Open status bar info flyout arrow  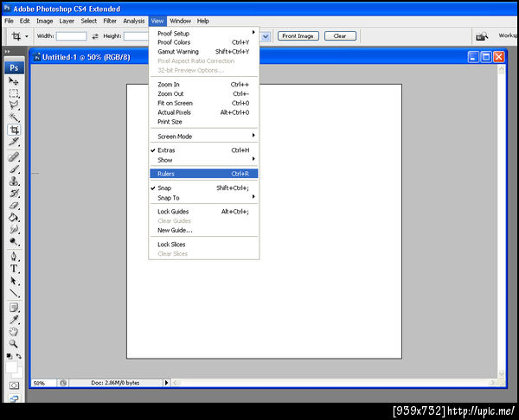[x=166, y=383]
